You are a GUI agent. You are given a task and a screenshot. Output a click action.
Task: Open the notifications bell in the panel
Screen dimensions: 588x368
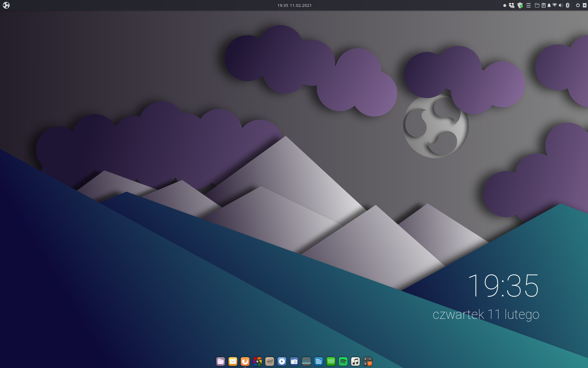(x=549, y=6)
